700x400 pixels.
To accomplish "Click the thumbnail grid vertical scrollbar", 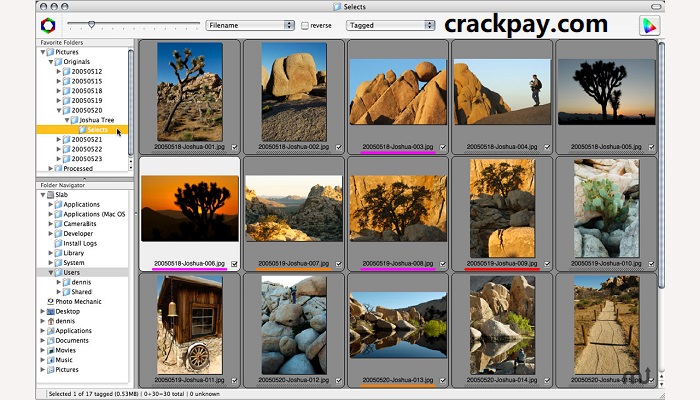I will point(661,165).
